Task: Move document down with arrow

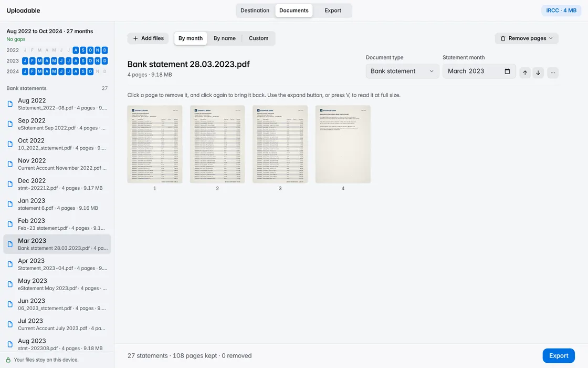Action: [538, 73]
